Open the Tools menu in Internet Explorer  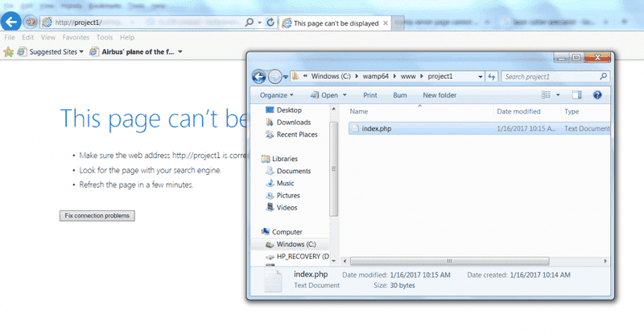coord(105,37)
